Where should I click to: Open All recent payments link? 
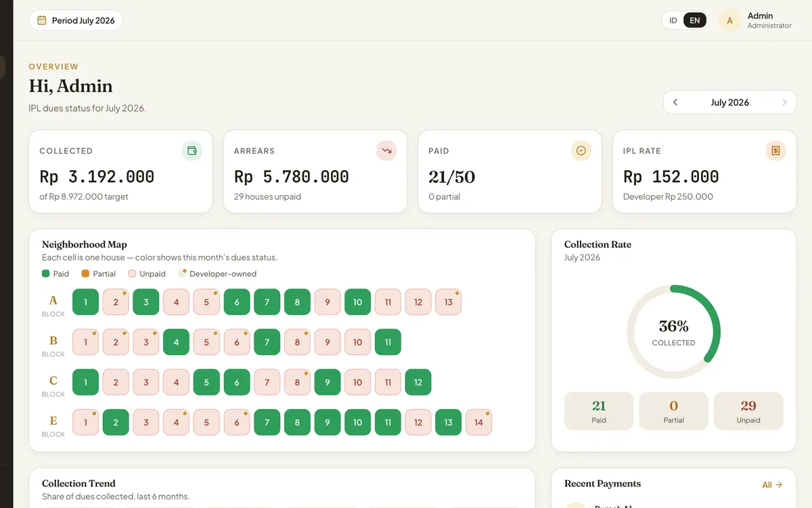pos(772,485)
